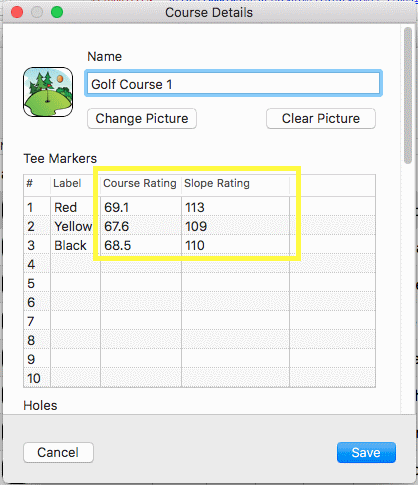This screenshot has width=418, height=485.
Task: Click the 69.1 course rating cell
Action: point(141,207)
